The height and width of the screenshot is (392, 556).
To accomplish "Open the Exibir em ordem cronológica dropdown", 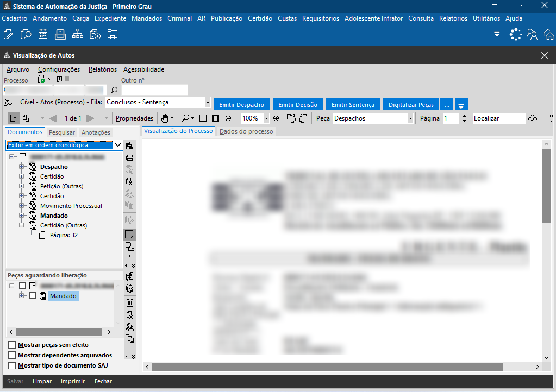I will point(118,145).
